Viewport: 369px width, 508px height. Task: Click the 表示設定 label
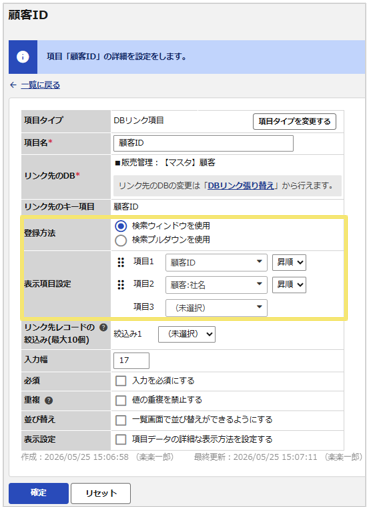[40, 439]
